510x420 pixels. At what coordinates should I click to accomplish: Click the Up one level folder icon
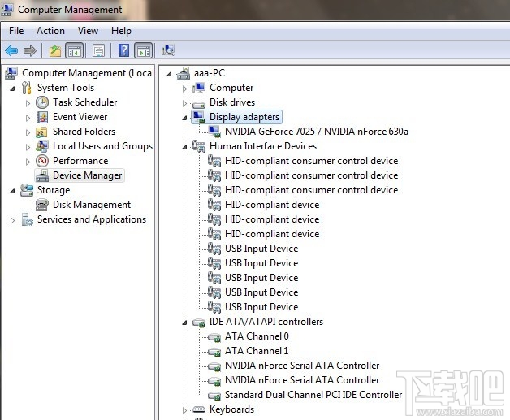(x=55, y=50)
